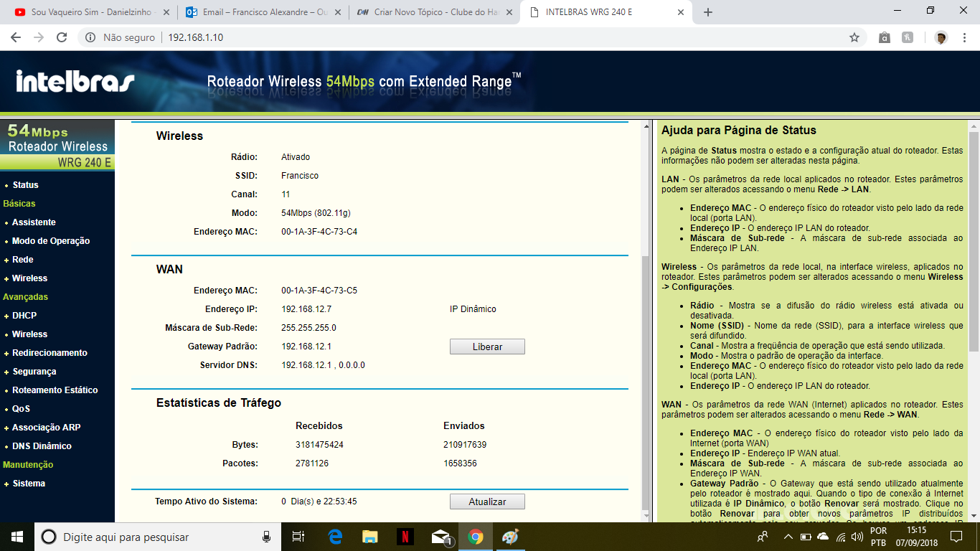Click the POR PTB language indicator
The height and width of the screenshot is (551, 980).
click(x=878, y=537)
